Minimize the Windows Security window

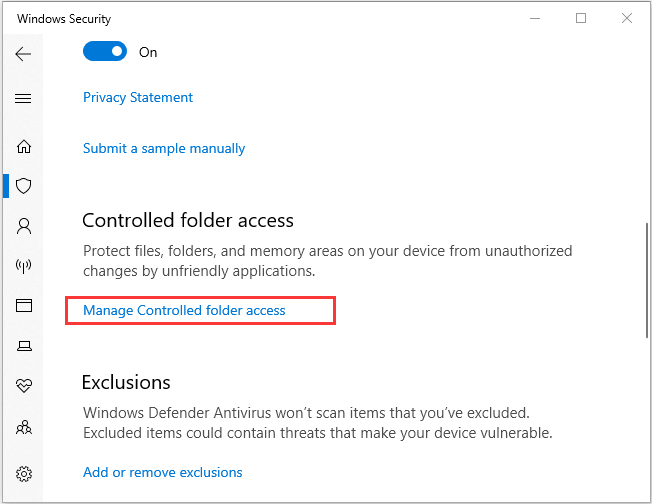[535, 18]
